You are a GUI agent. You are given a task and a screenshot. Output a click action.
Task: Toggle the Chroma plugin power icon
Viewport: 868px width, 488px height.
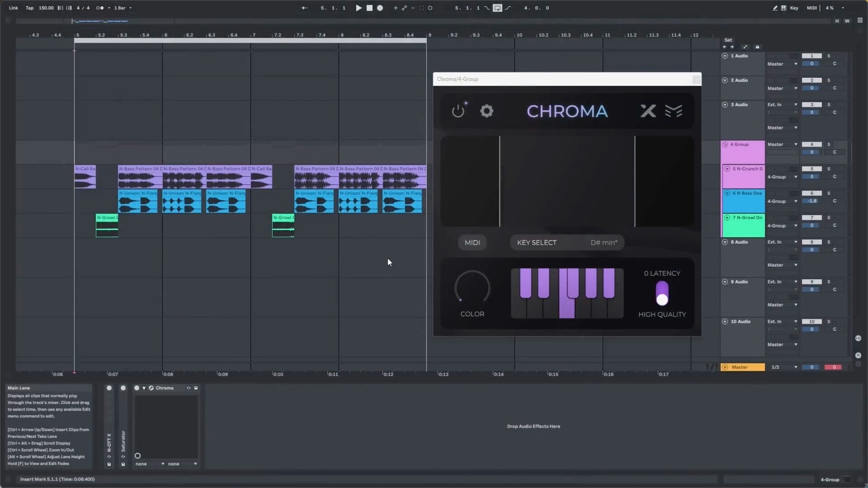tap(458, 111)
